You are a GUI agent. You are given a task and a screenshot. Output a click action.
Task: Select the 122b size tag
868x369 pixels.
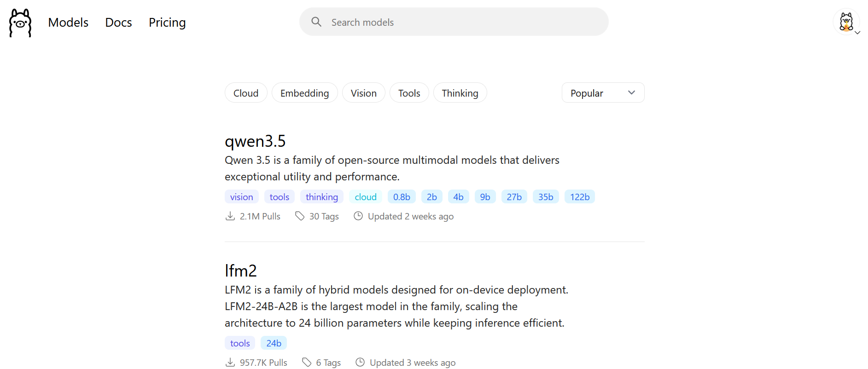[x=579, y=197]
